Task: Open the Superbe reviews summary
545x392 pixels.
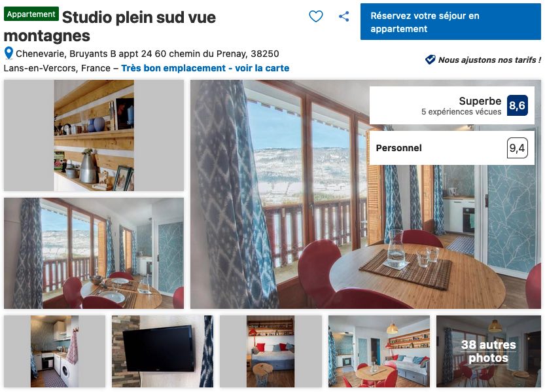Action: point(452,105)
